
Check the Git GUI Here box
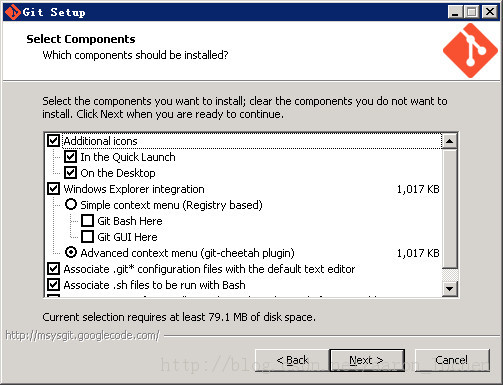tap(87, 237)
